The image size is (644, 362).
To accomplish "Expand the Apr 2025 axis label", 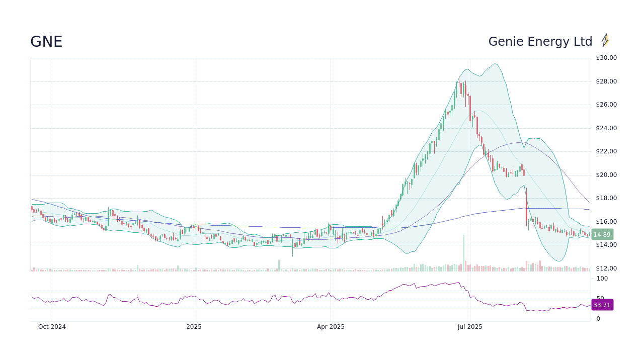I will tap(332, 326).
